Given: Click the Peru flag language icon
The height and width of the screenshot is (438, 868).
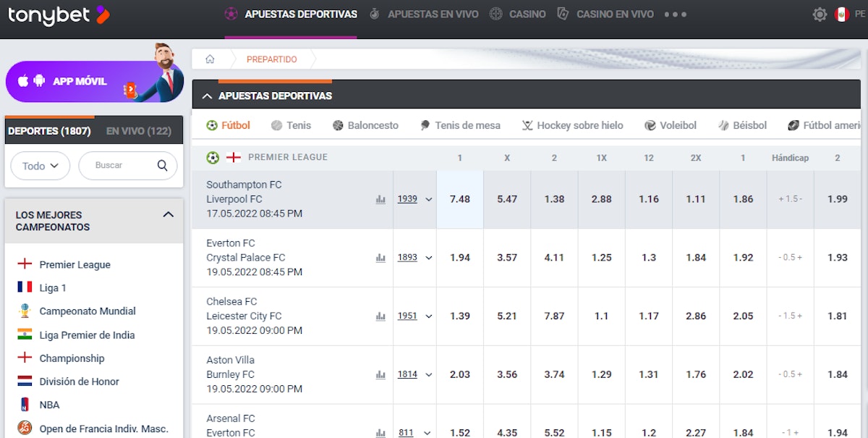Looking at the screenshot, I should (841, 14).
